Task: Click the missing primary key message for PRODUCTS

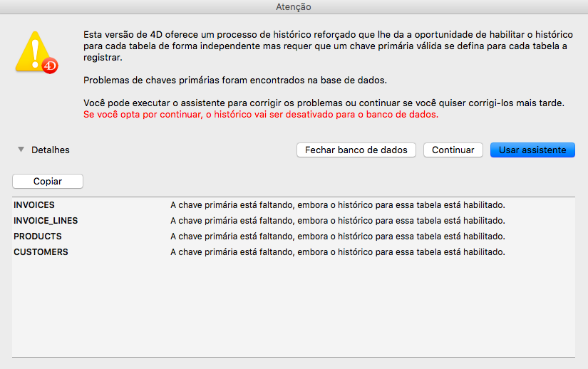Action: click(338, 237)
